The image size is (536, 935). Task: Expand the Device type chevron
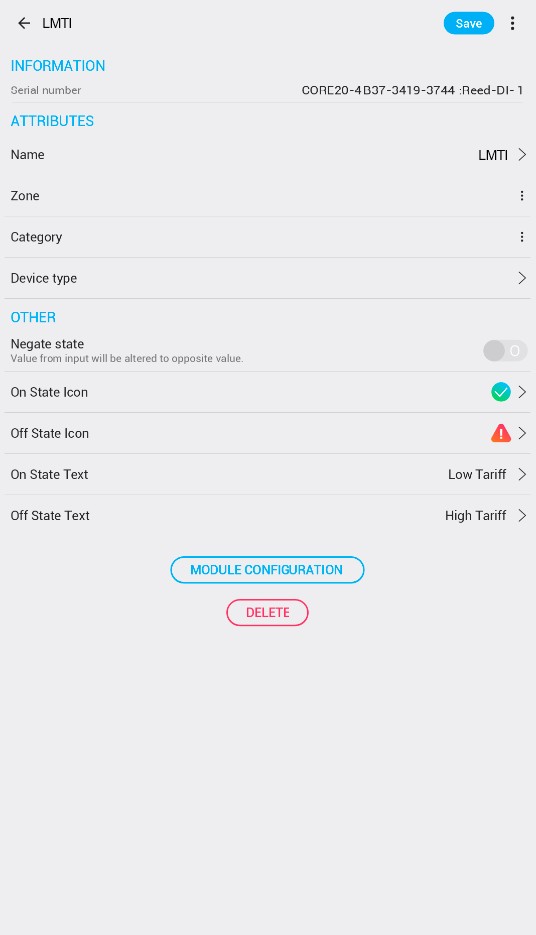click(522, 278)
